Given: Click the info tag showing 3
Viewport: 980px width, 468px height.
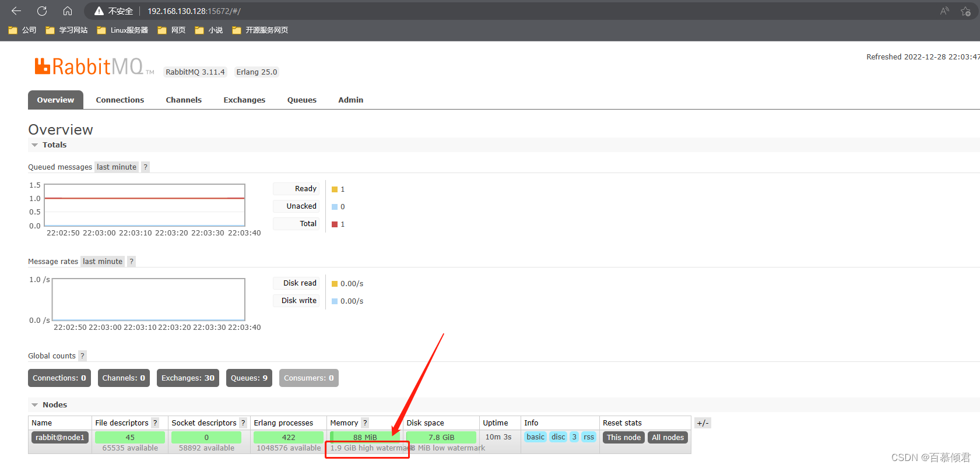Looking at the screenshot, I should pos(574,437).
